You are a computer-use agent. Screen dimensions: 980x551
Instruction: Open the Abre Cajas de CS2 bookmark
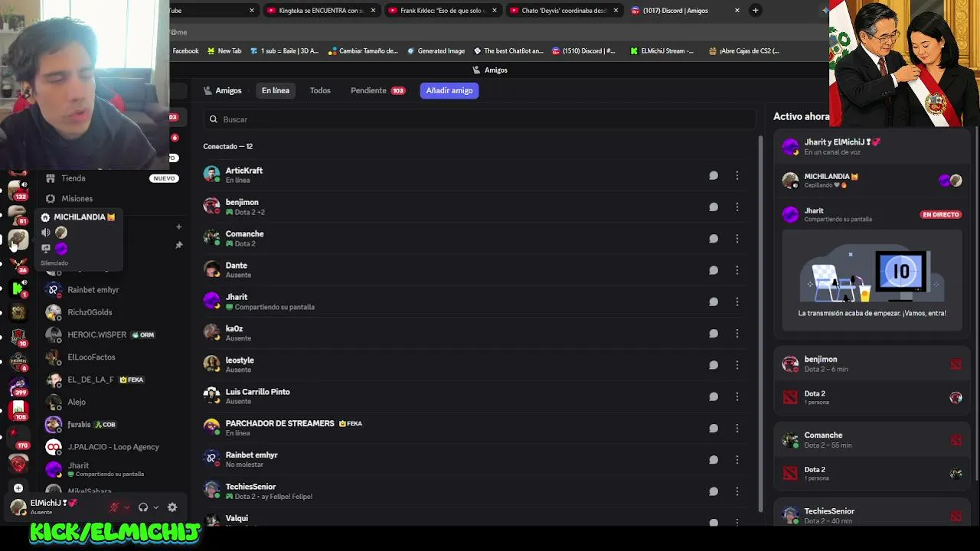point(744,51)
